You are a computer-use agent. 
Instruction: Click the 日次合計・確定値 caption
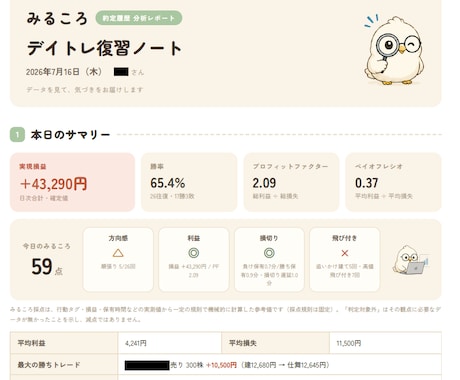pyautogui.click(x=44, y=198)
